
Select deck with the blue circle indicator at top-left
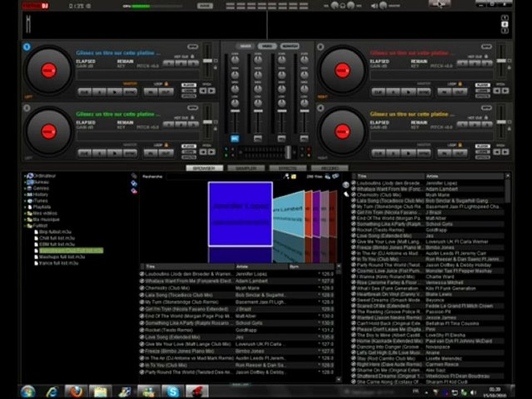pos(27,47)
